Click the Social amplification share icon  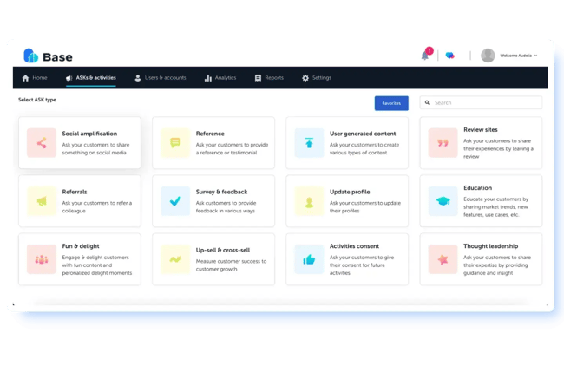click(x=42, y=143)
